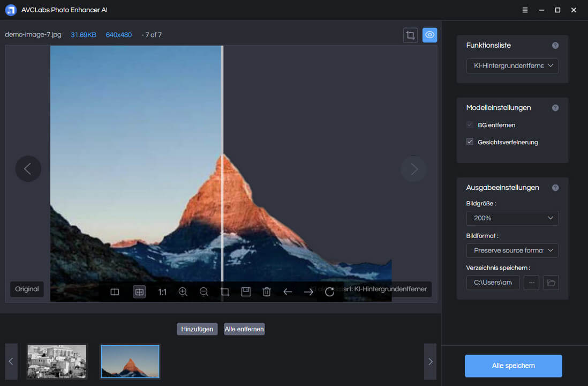This screenshot has height=386, width=588.
Task: Select the black-and-white town thumbnail
Action: point(57,361)
